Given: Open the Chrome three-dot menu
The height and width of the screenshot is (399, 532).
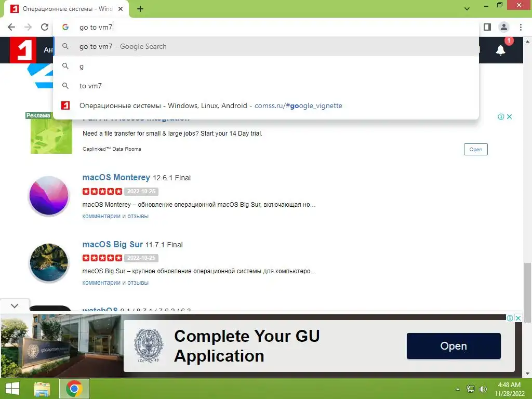Looking at the screenshot, I should [x=521, y=27].
